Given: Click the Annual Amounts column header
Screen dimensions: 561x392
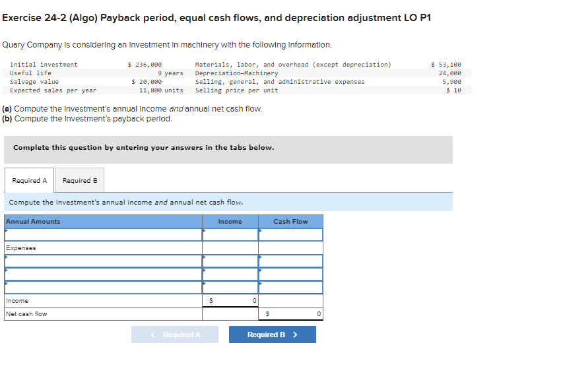Looking at the screenshot, I should 99,221.
